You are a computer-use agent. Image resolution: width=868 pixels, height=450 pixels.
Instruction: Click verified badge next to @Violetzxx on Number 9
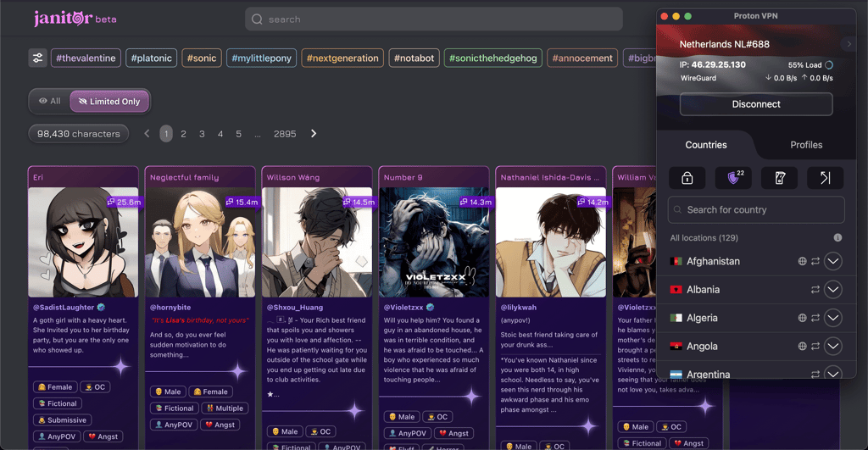[x=430, y=307]
